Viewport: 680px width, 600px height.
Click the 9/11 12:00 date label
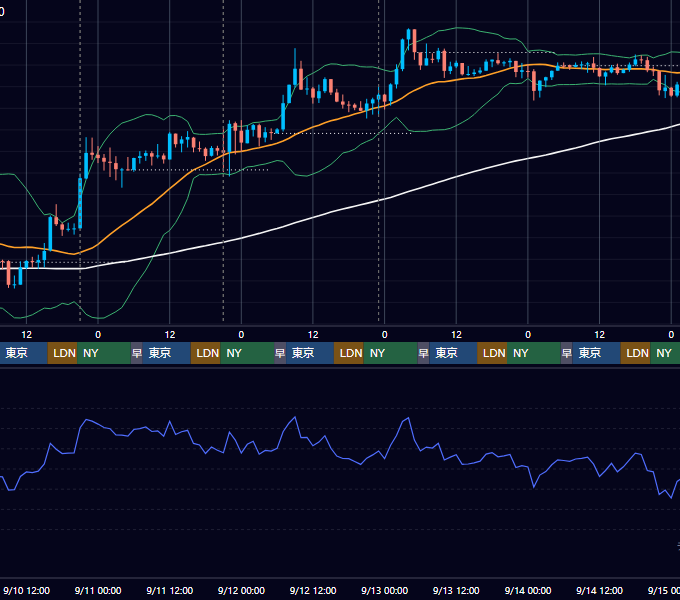[x=170, y=590]
